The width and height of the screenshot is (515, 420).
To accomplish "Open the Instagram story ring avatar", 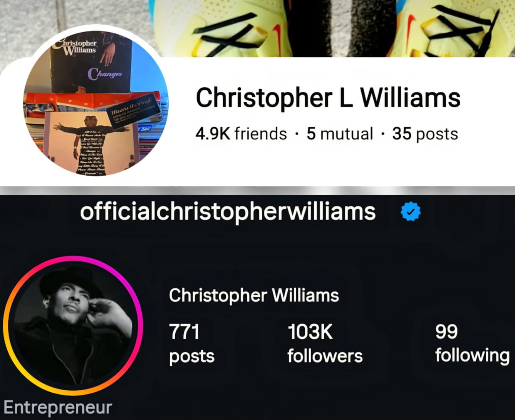I will (x=73, y=325).
